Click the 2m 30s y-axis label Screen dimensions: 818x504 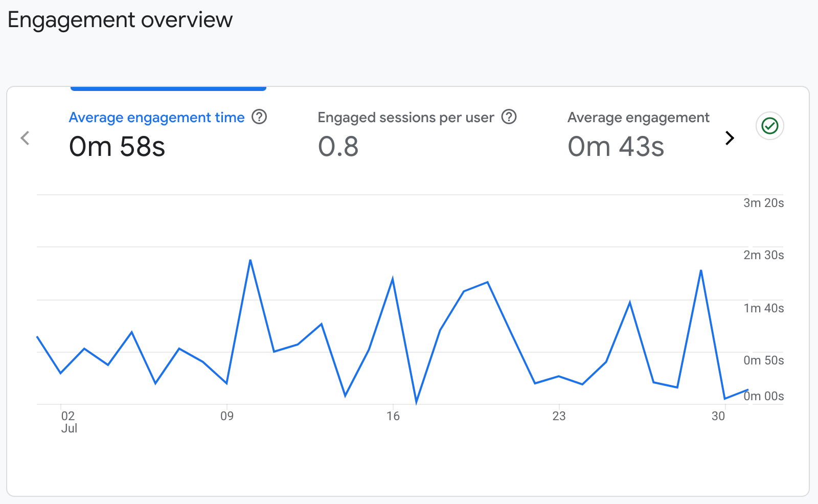(763, 255)
